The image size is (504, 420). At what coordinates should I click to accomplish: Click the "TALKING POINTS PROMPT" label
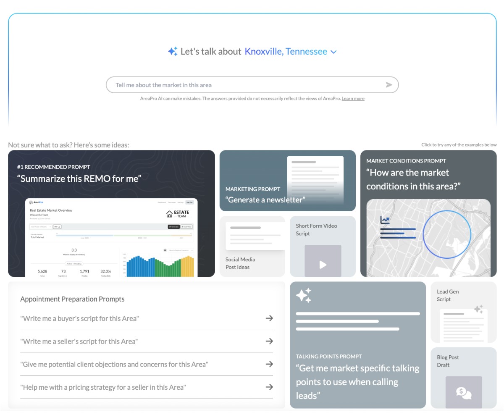[x=329, y=357]
